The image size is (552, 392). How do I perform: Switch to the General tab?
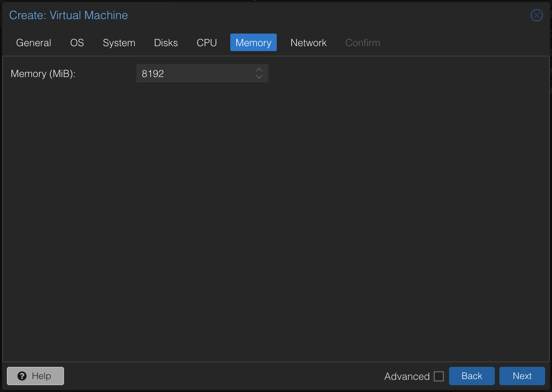(x=33, y=43)
